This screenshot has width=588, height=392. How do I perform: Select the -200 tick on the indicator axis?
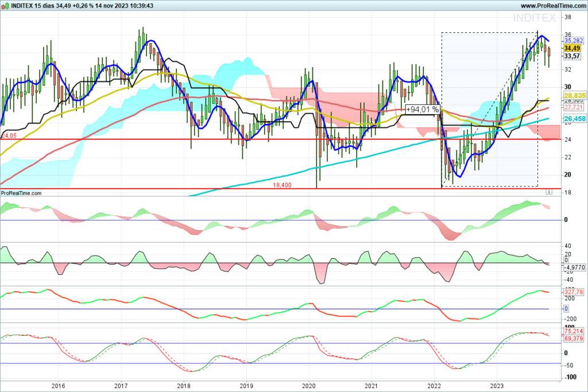(570, 319)
